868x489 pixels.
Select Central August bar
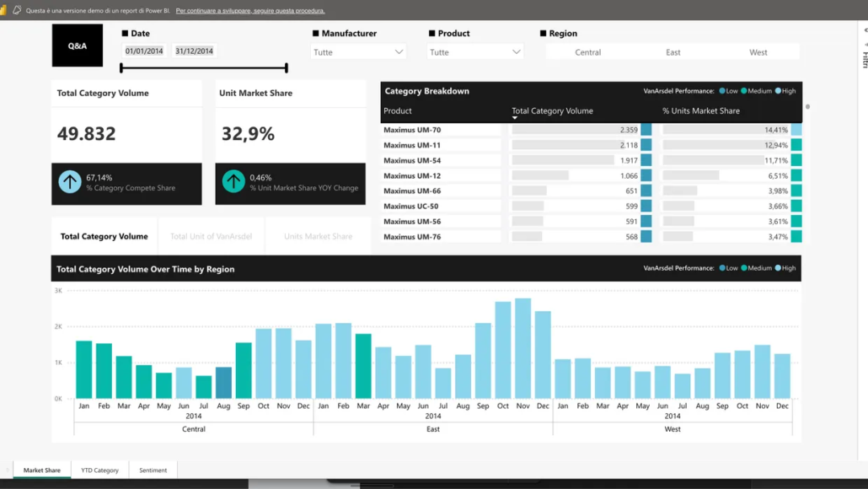tap(223, 383)
